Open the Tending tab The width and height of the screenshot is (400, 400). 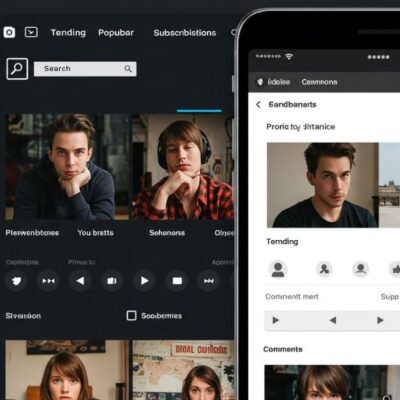coord(68,33)
